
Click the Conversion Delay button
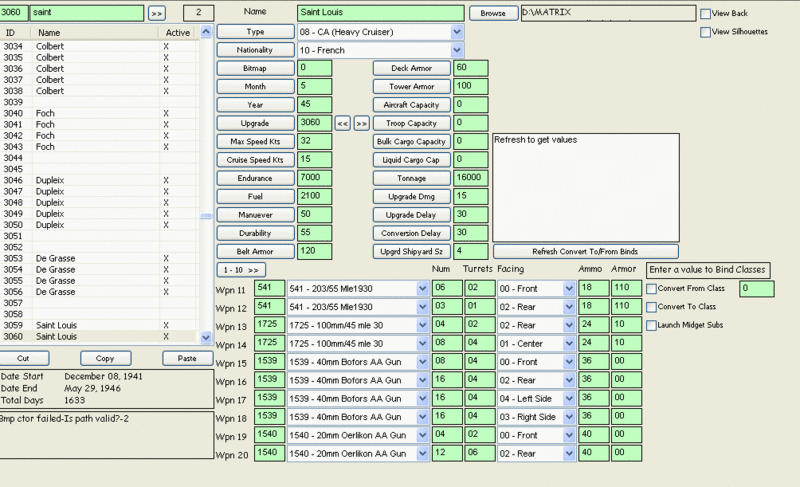(412, 233)
